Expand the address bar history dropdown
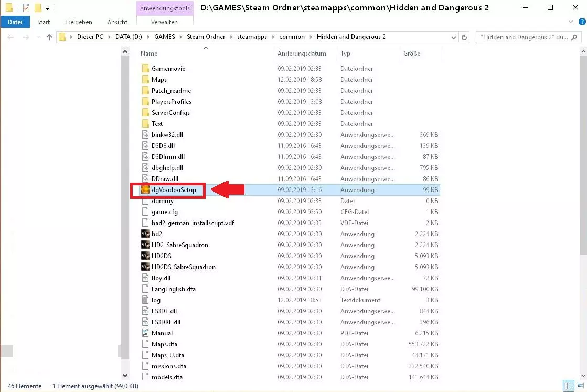 (x=453, y=37)
